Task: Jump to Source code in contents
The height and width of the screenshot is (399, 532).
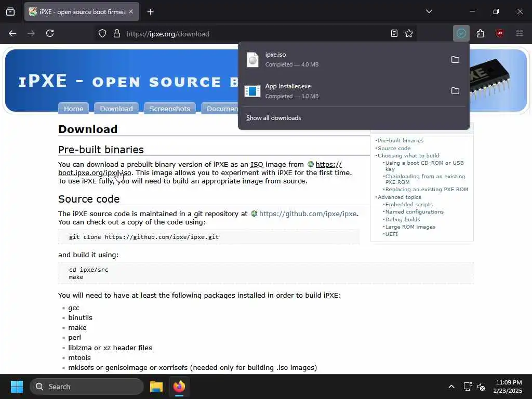Action: pyautogui.click(x=394, y=148)
